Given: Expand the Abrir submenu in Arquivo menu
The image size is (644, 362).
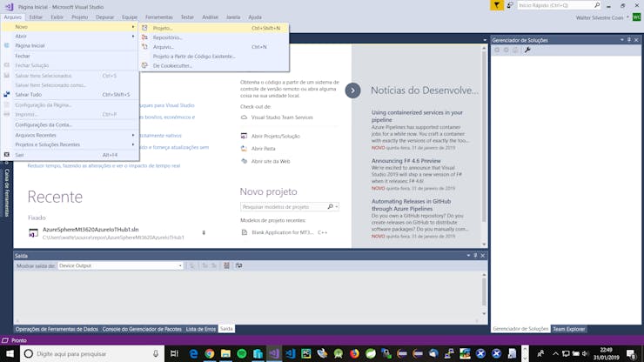Looking at the screenshot, I should tap(132, 37).
